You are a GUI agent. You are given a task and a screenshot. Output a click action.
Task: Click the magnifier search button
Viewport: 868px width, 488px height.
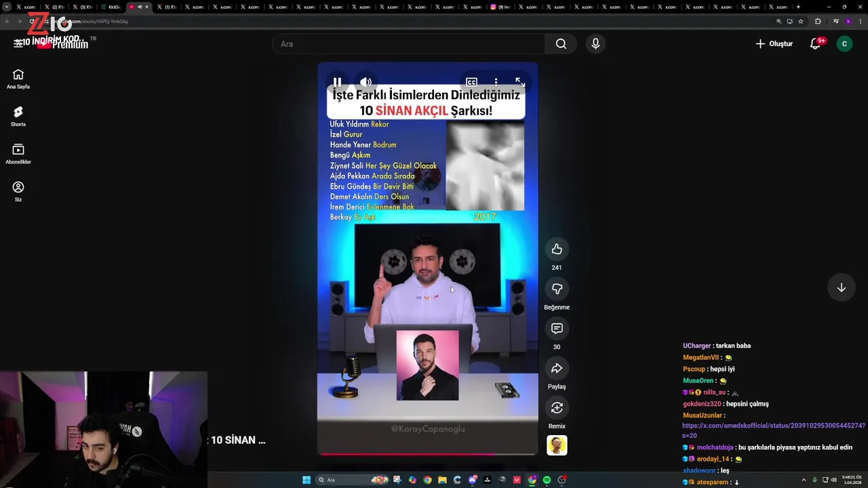click(561, 43)
